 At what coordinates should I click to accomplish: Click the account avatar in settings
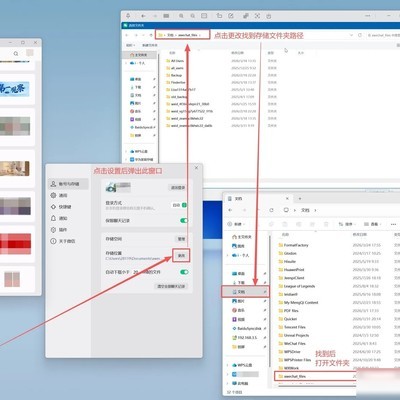(x=111, y=188)
